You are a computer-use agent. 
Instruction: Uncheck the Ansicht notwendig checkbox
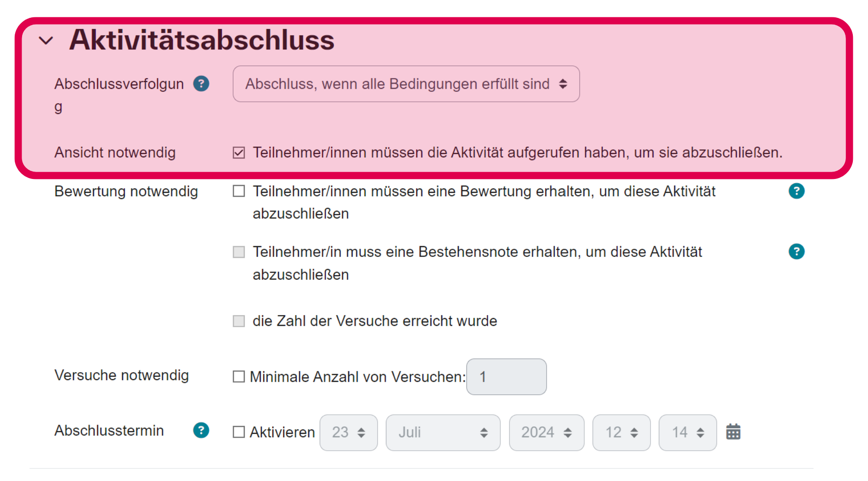pos(239,153)
